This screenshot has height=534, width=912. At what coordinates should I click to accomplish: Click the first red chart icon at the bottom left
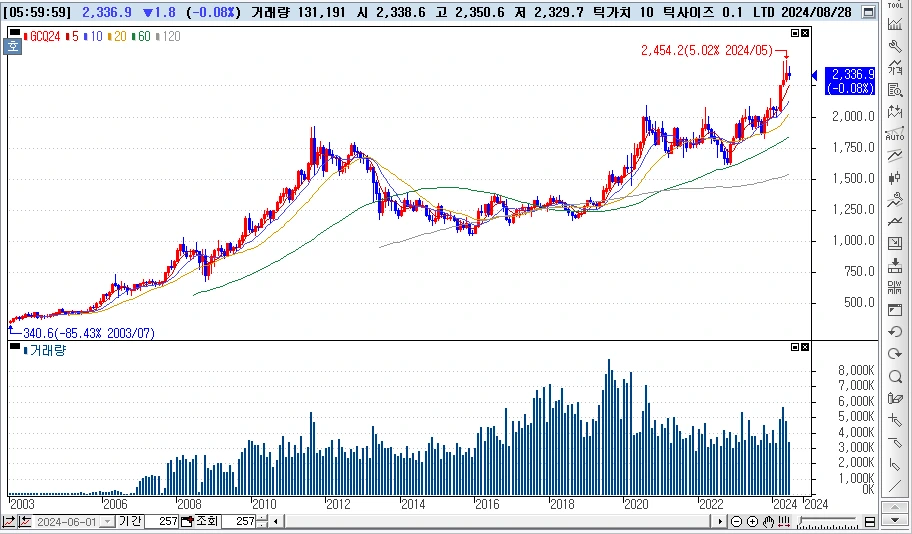9,521
